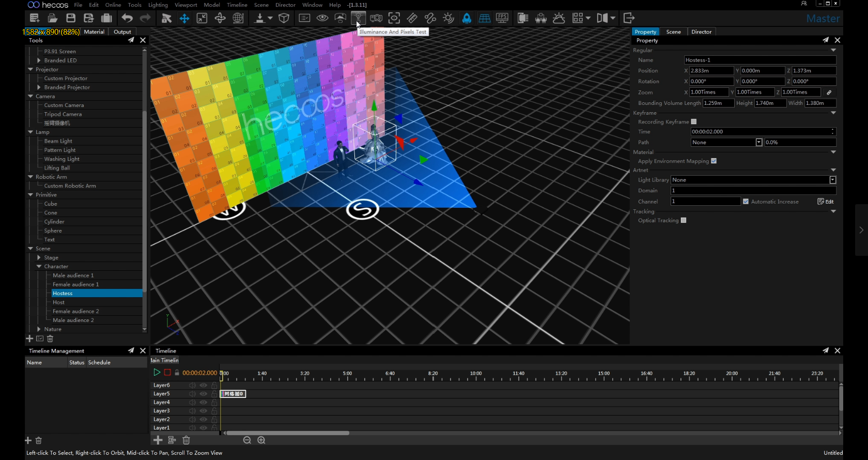The width and height of the screenshot is (868, 460).
Task: Open the Viewport menu
Action: pyautogui.click(x=186, y=5)
